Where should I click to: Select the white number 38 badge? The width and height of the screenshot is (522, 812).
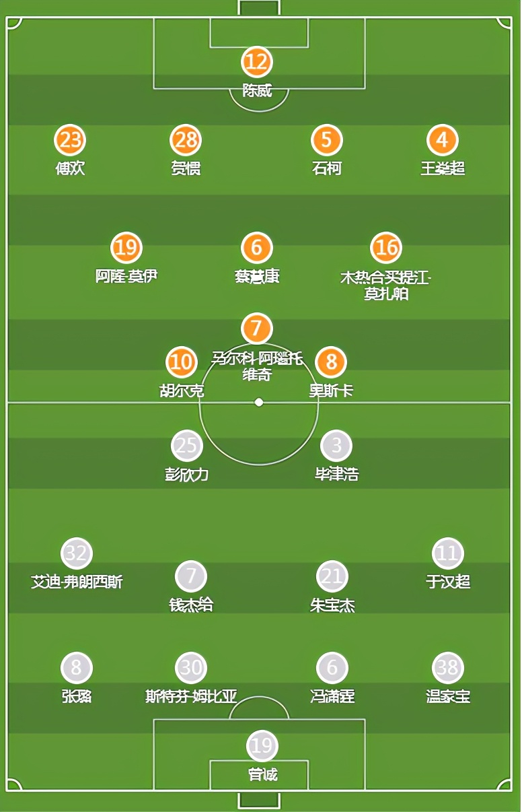[x=448, y=668]
